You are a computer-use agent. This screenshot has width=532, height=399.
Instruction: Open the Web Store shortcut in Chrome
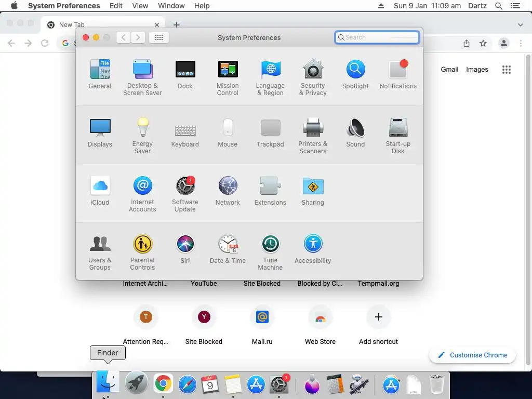click(320, 324)
